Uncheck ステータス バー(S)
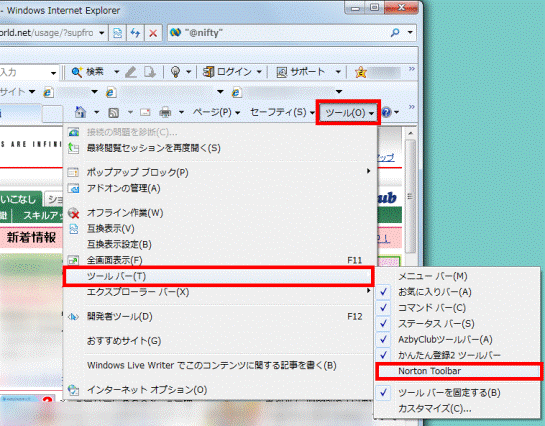The image size is (545, 426). coord(457,324)
